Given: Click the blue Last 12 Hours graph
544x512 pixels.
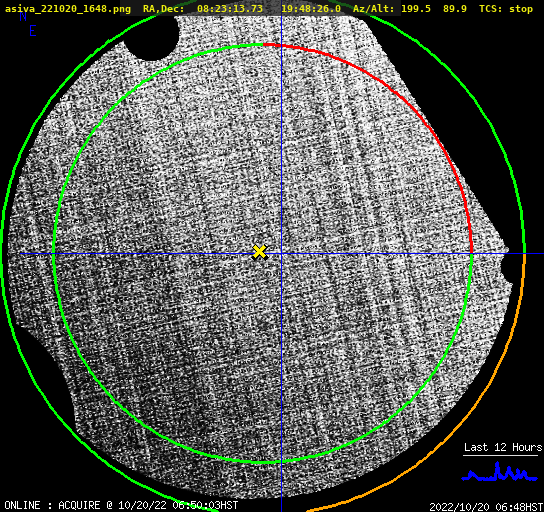Looking at the screenshot, I should (x=500, y=473).
